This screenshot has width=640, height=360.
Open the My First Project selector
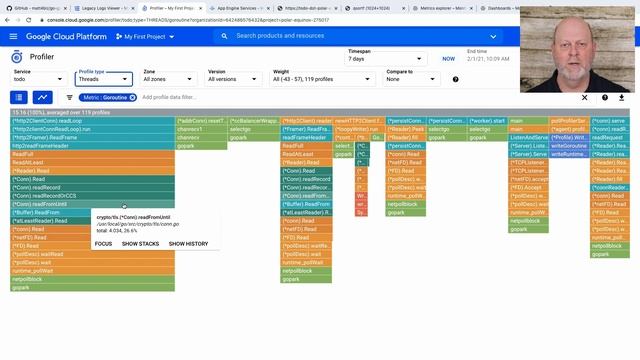(x=145, y=36)
